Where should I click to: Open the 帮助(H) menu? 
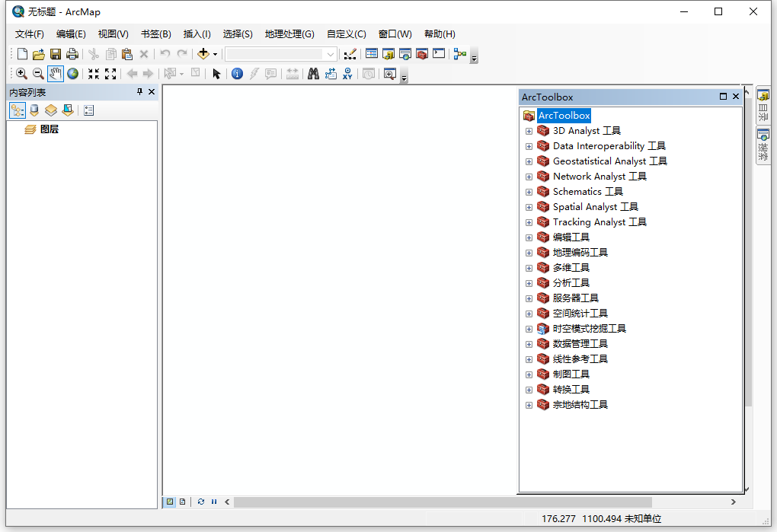pyautogui.click(x=440, y=34)
